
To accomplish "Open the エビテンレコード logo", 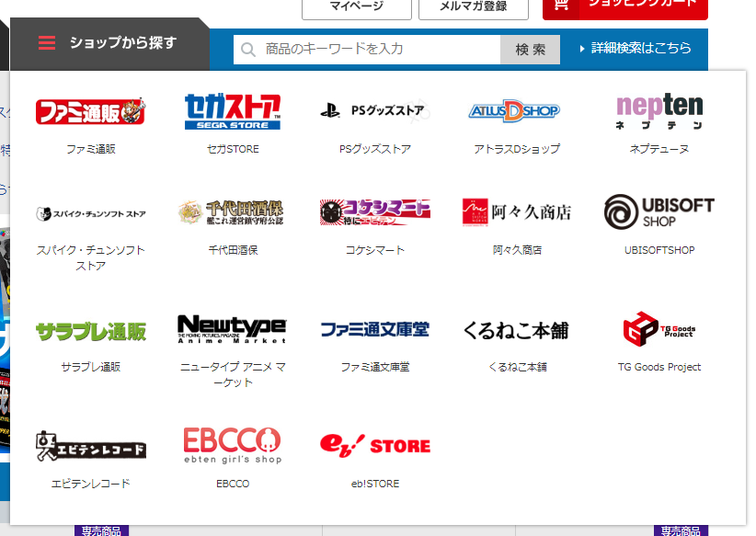I will [91, 446].
